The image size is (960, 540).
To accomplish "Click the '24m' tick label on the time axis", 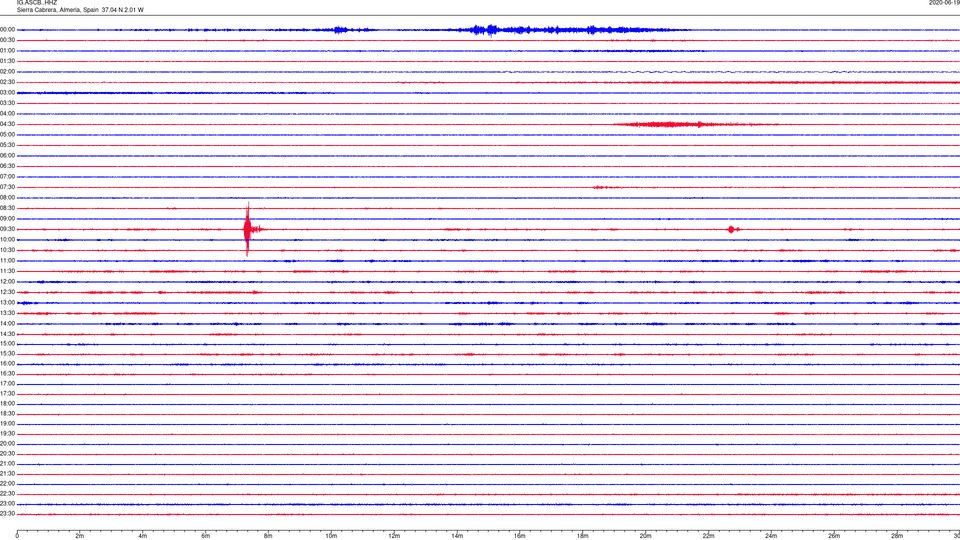I will (771, 536).
